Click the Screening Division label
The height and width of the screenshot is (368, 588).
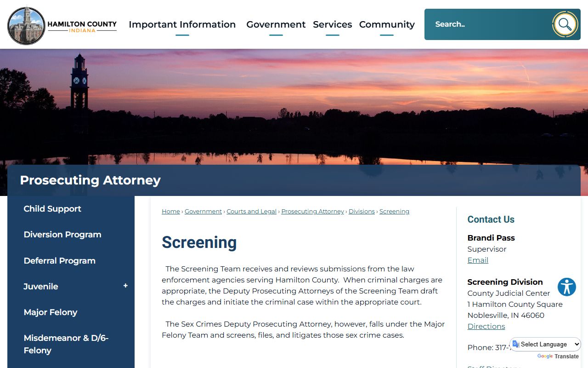[505, 282]
